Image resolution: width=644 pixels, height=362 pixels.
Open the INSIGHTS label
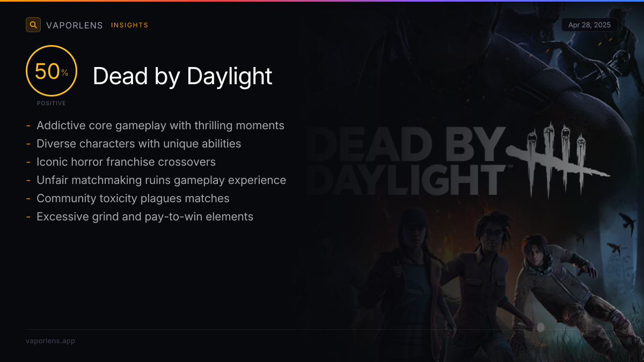tap(129, 25)
